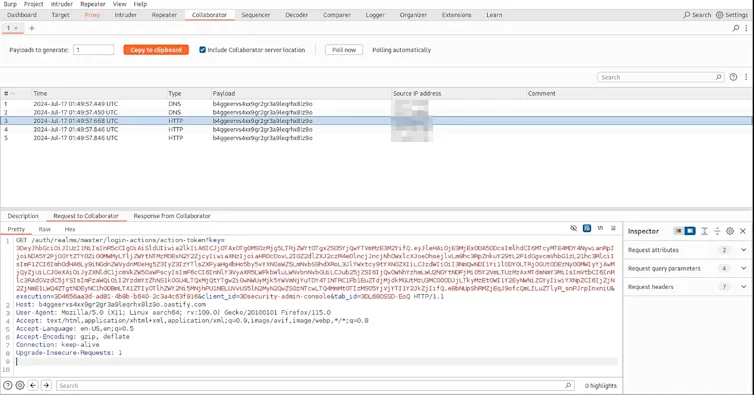This screenshot has width=754, height=395.
Task: Switch to the Decoder tab
Action: click(297, 15)
